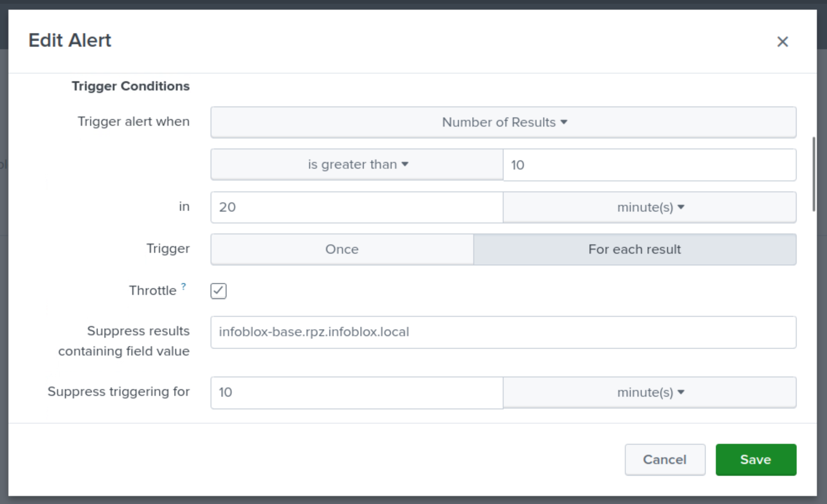The width and height of the screenshot is (827, 504).
Task: Close the Edit Alert dialog with X
Action: pos(782,42)
